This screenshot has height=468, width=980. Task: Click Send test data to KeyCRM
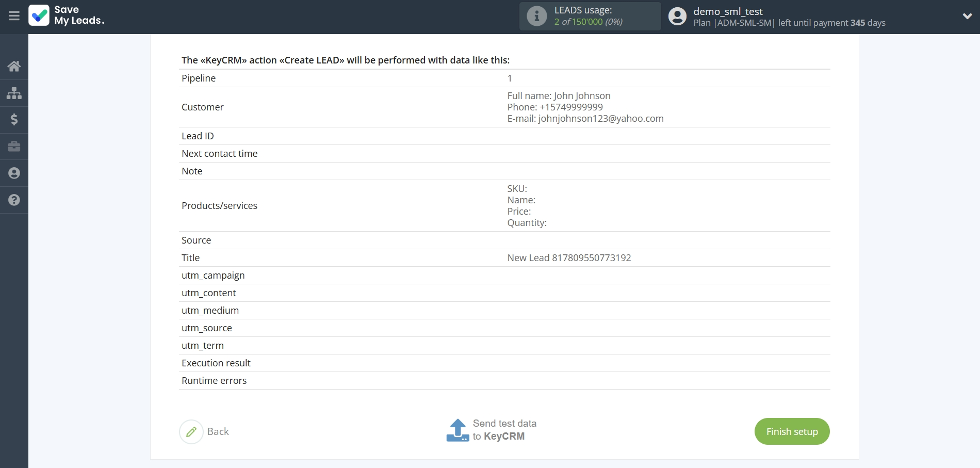504,430
